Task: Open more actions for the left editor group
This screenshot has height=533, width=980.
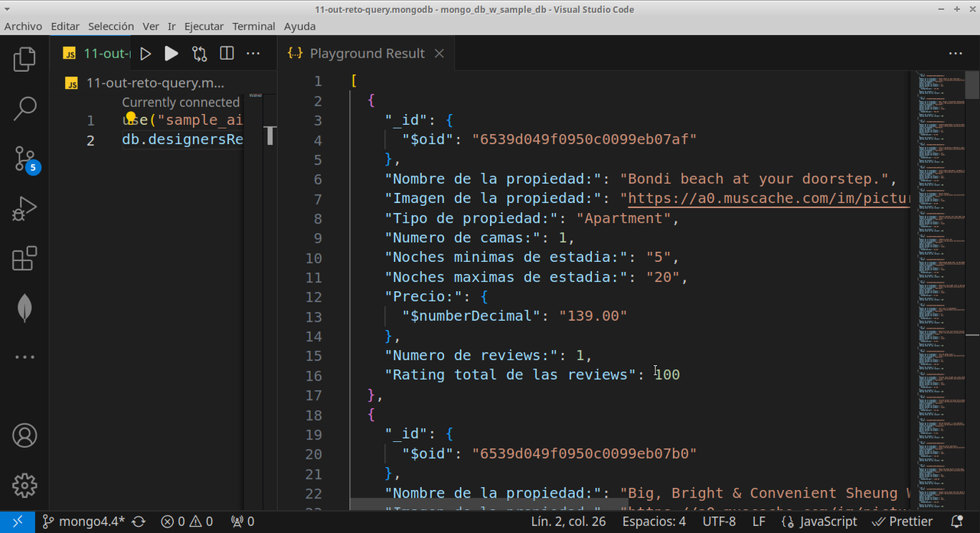Action: click(x=254, y=54)
